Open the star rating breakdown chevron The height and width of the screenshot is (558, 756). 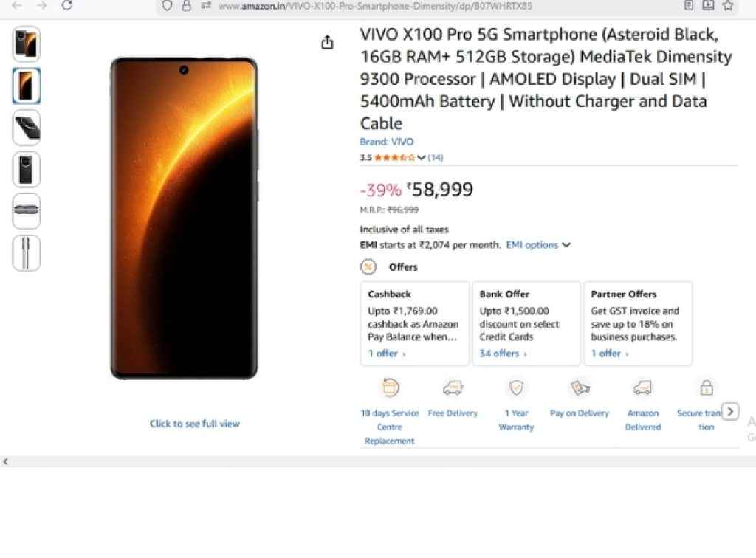422,157
